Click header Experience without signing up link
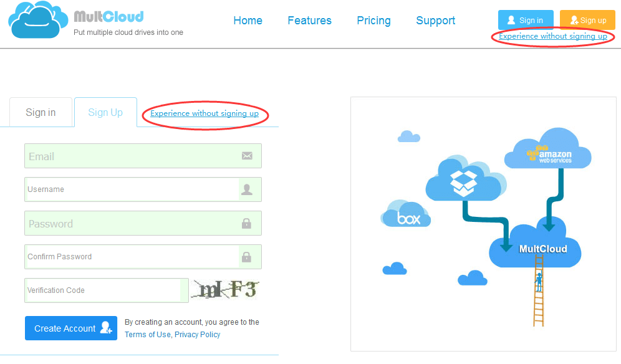Image resolution: width=621 pixels, height=364 pixels. point(553,36)
